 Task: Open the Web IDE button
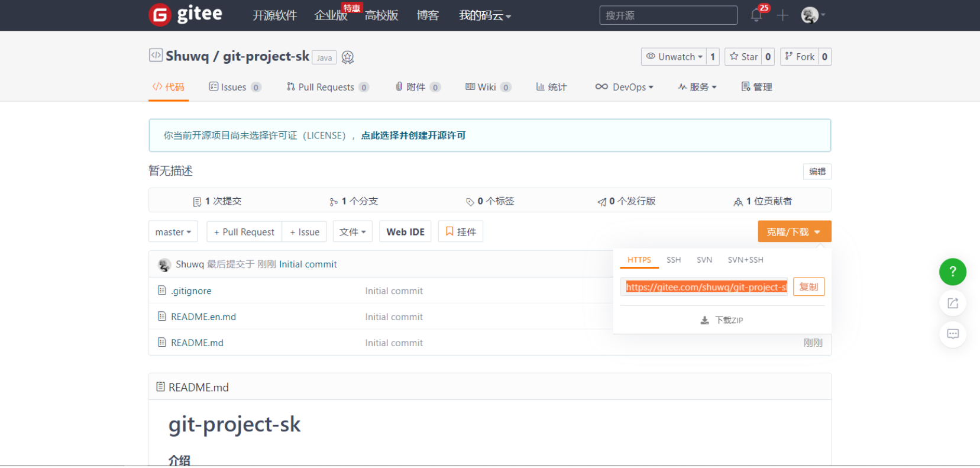[405, 232]
